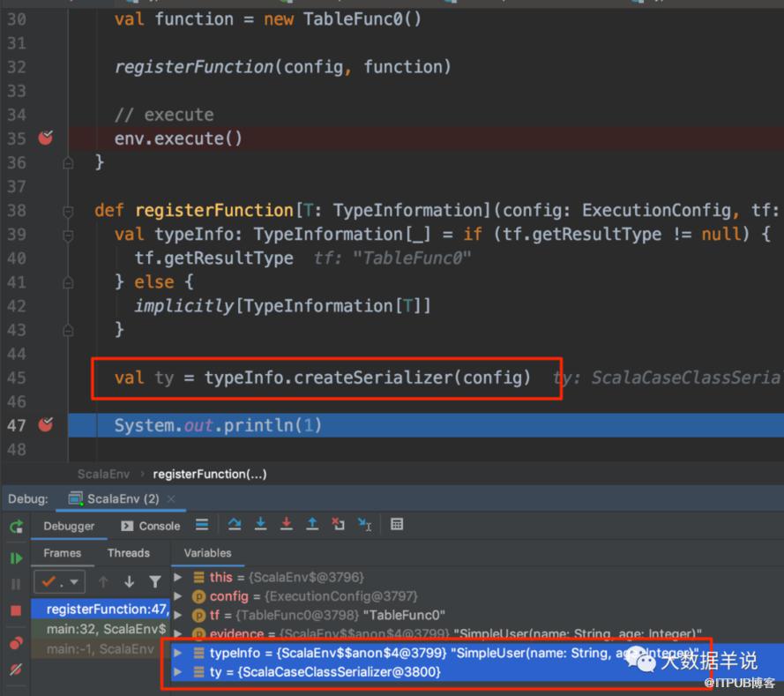Screen dimensions: 784x696
Task: Remove the breakpoint on line 47
Action: coord(46,425)
